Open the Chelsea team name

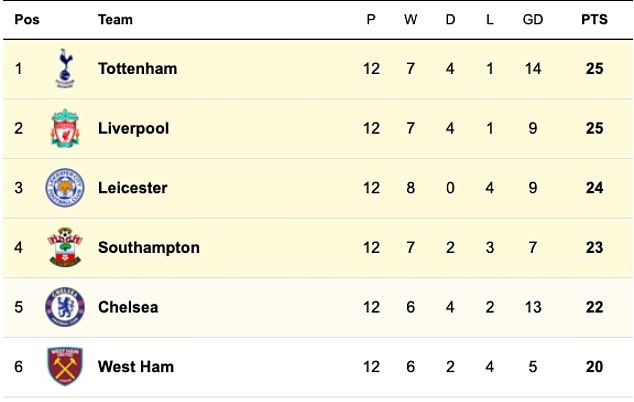tap(128, 307)
